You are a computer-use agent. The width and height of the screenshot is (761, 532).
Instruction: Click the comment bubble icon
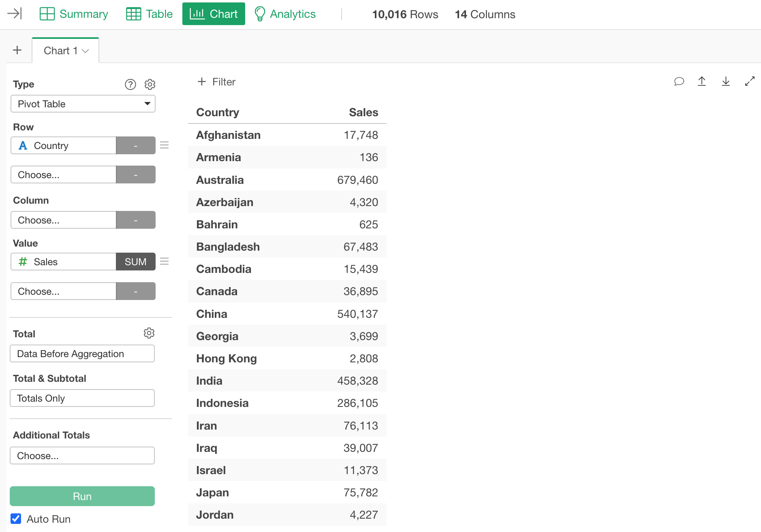679,81
